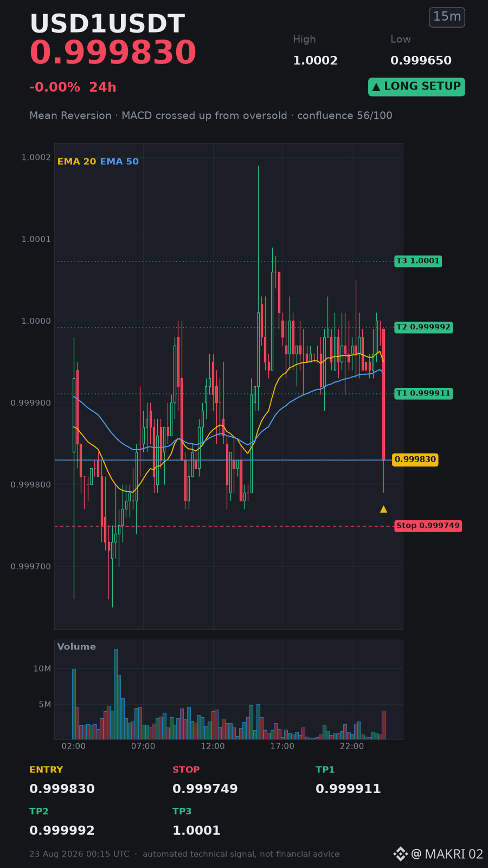Click the red STOP heading label
The image size is (488, 868).
click(x=186, y=770)
